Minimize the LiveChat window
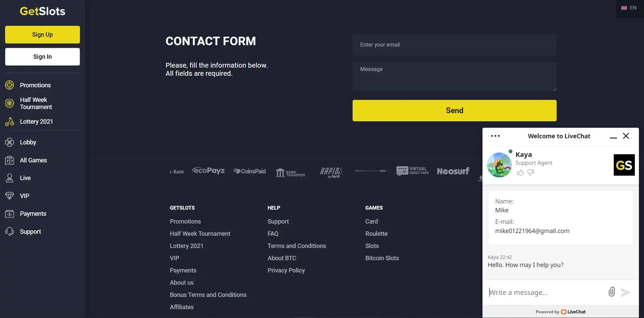This screenshot has width=644, height=318. tap(613, 137)
